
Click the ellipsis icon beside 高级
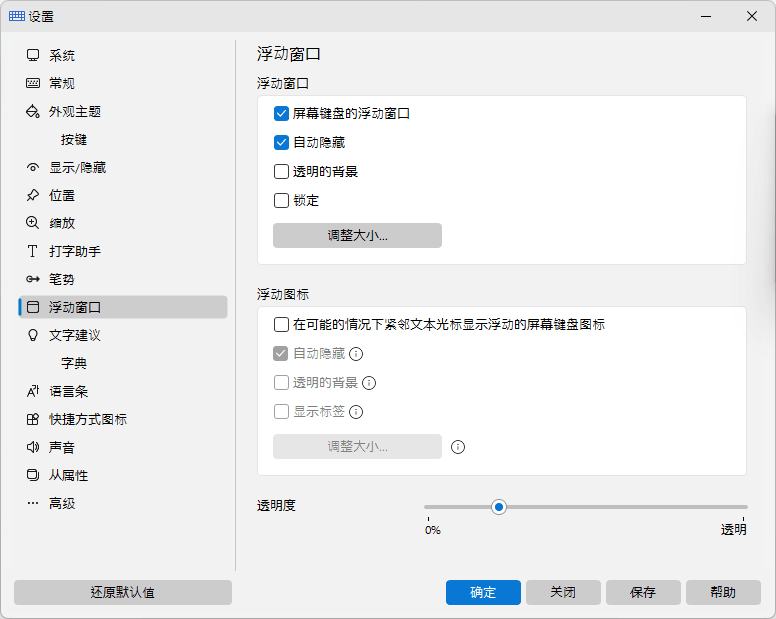coord(33,503)
